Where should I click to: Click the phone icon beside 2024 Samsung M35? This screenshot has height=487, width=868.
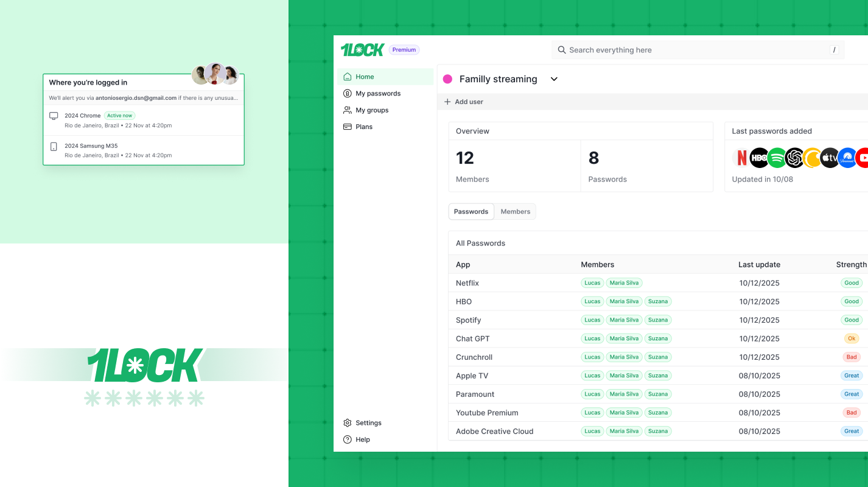pos(54,146)
